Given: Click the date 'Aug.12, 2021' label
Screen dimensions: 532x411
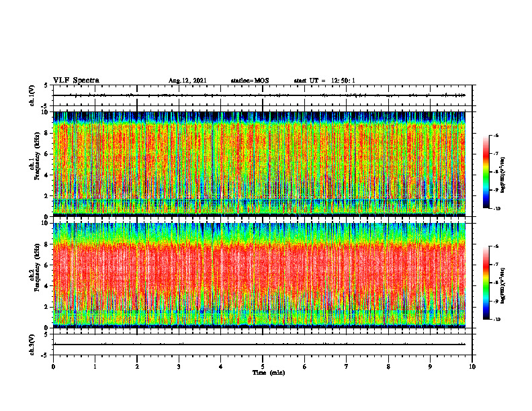Looking at the screenshot, I should (x=187, y=81).
